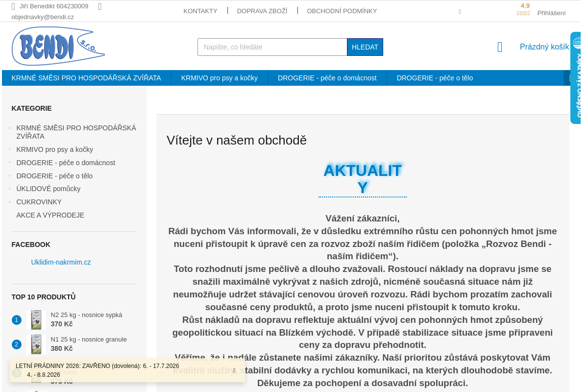Expand the CUKROVINKY sidebar bullet
This screenshot has width=588, height=392.
click(x=9, y=201)
